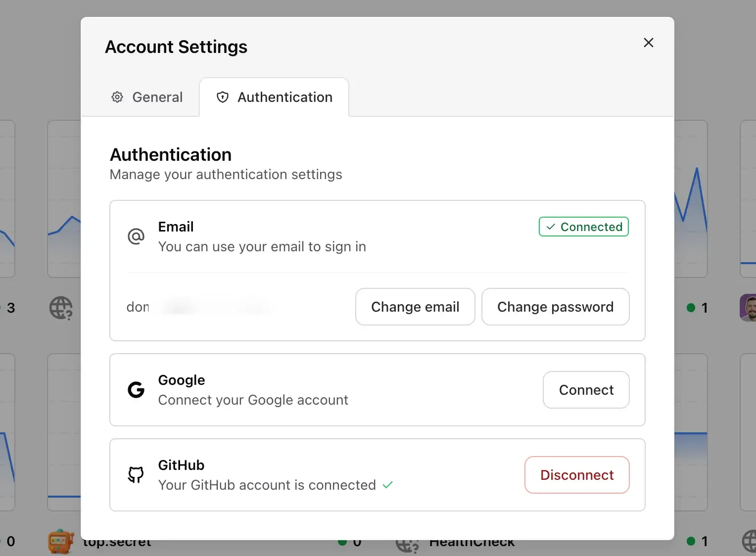The width and height of the screenshot is (756, 556).
Task: Connect your Google account
Action: click(586, 390)
